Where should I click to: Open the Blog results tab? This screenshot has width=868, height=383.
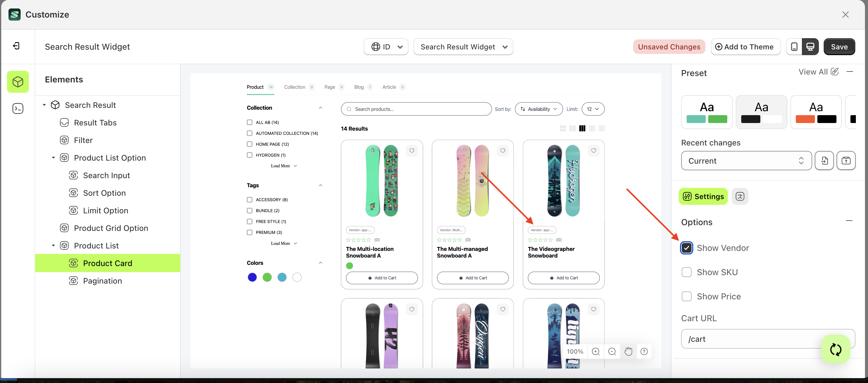tap(358, 87)
